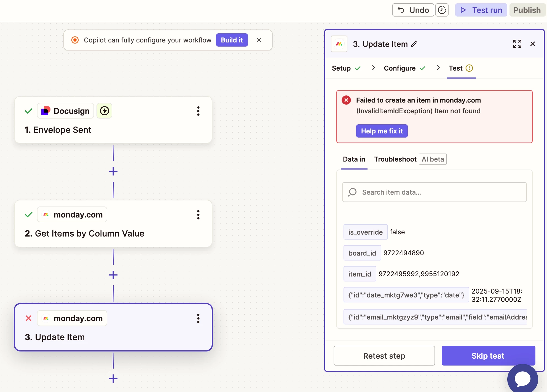Open the Update Item step kebab menu
This screenshot has width=547, height=392.
click(x=198, y=318)
